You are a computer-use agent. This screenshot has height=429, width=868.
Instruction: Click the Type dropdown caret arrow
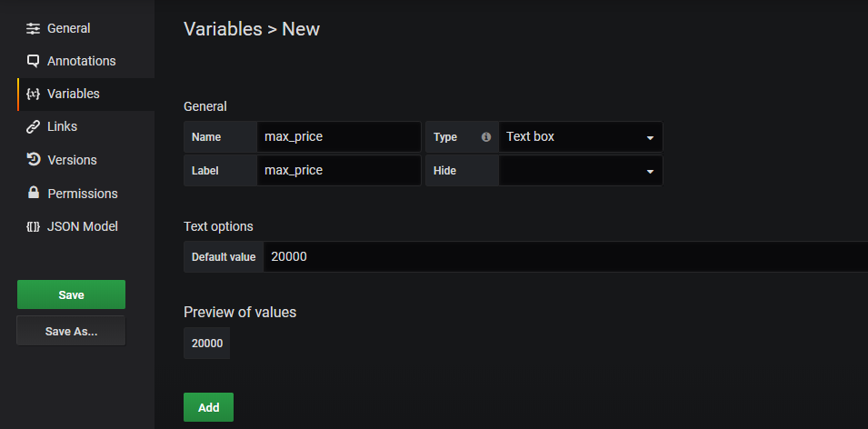coord(650,138)
